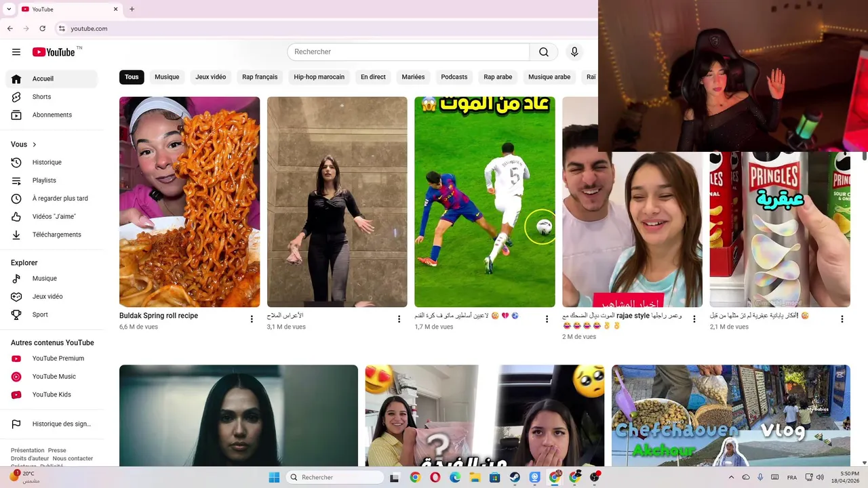Open the YouTube hamburger guide menu
This screenshot has height=488, width=868.
click(16, 52)
